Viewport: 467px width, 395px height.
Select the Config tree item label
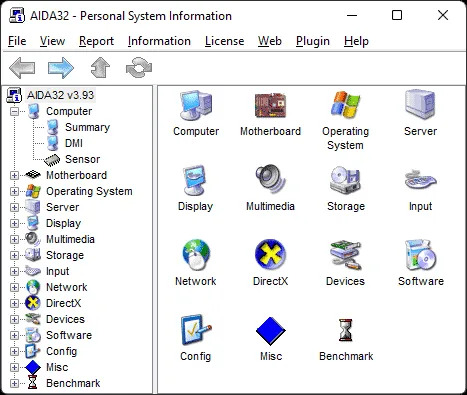click(61, 351)
